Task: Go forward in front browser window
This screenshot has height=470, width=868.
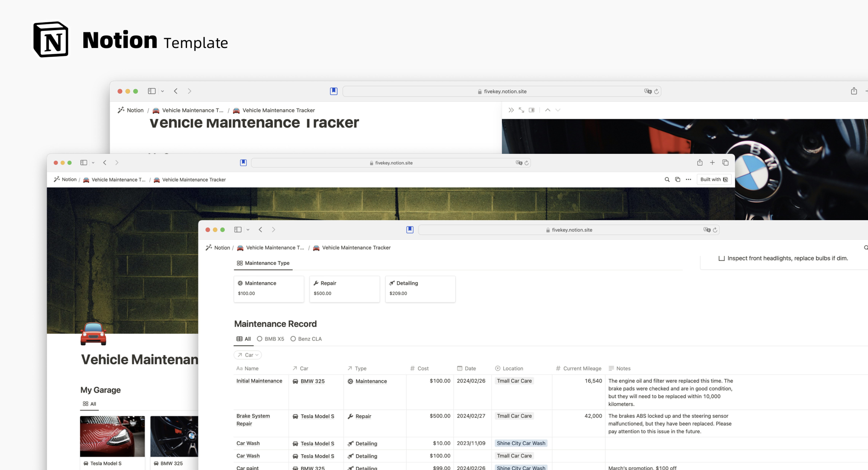Action: point(273,230)
